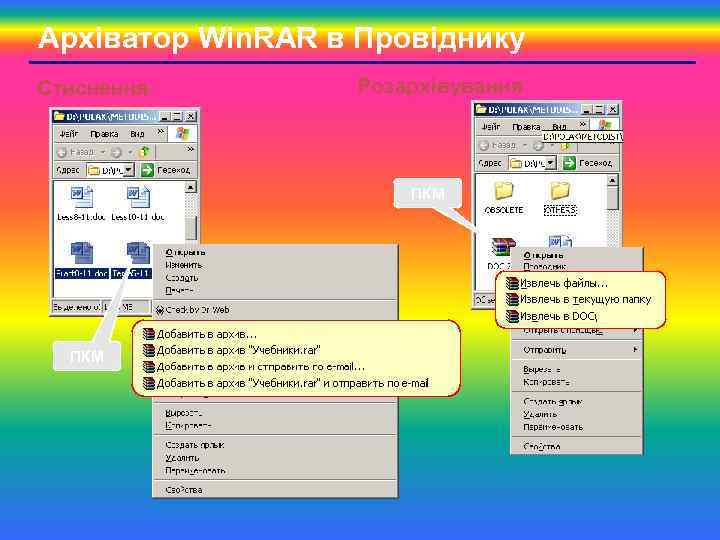
Task: Click the OBSOLETE folder label
Action: [504, 210]
